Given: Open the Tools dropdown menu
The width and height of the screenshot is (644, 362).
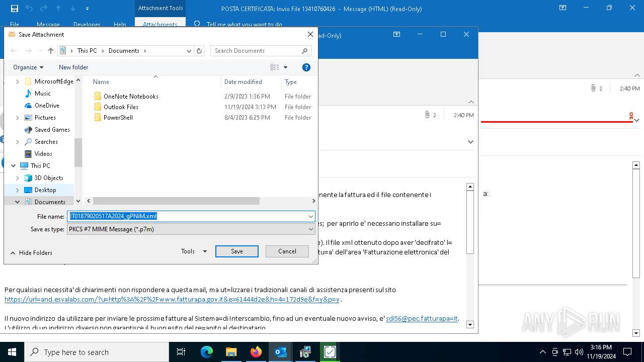Looking at the screenshot, I should (x=194, y=251).
